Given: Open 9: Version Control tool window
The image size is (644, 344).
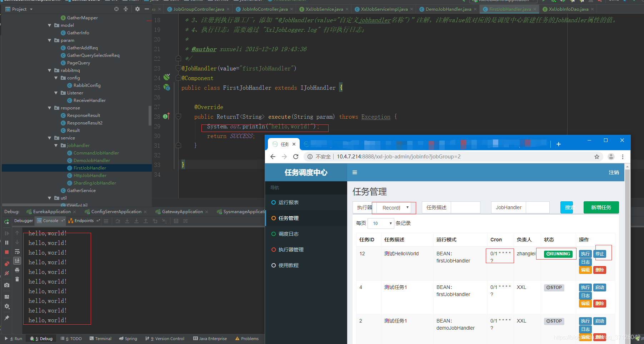Looking at the screenshot, I should 165,339.
